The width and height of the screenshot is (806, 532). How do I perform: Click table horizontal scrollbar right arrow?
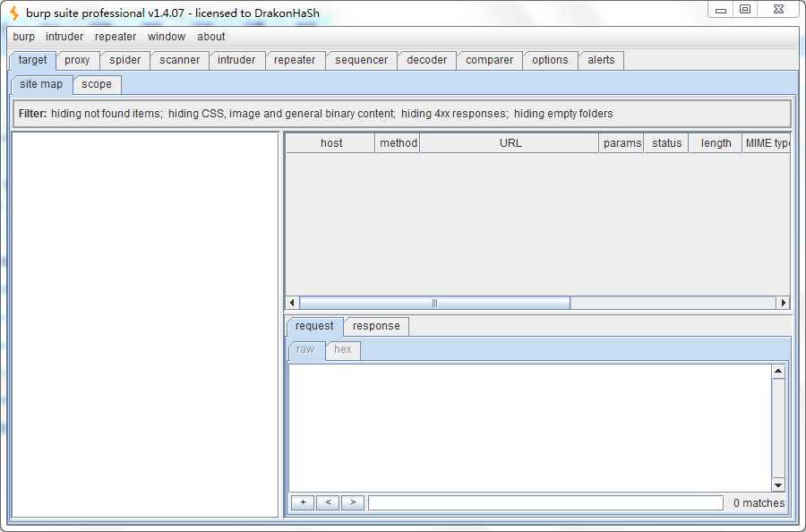click(x=783, y=303)
